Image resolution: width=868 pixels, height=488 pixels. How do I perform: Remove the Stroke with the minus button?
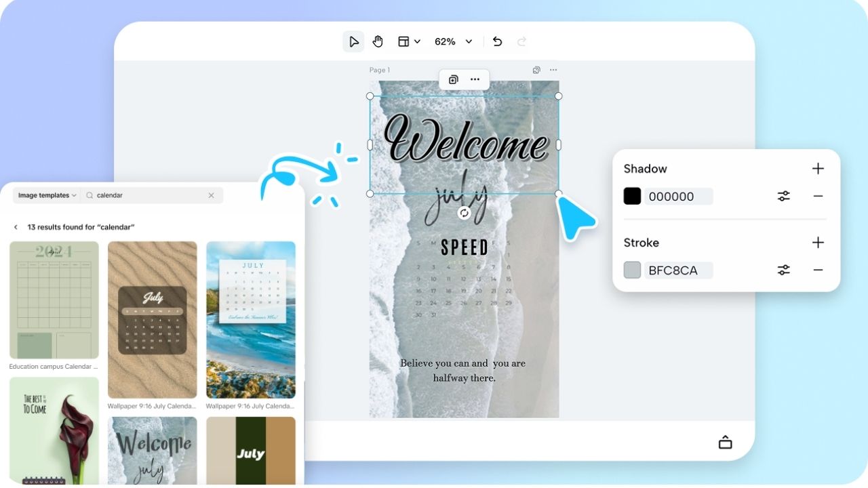point(818,270)
